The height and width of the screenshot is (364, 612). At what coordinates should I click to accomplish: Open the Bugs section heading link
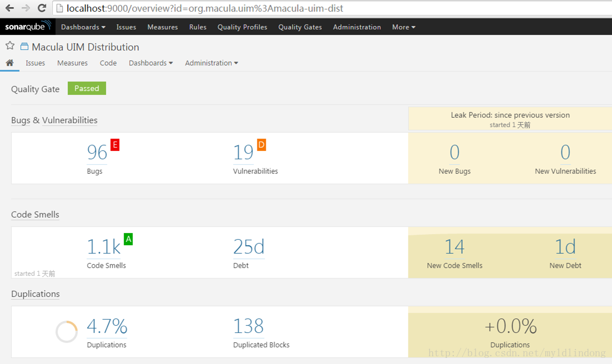click(x=21, y=120)
